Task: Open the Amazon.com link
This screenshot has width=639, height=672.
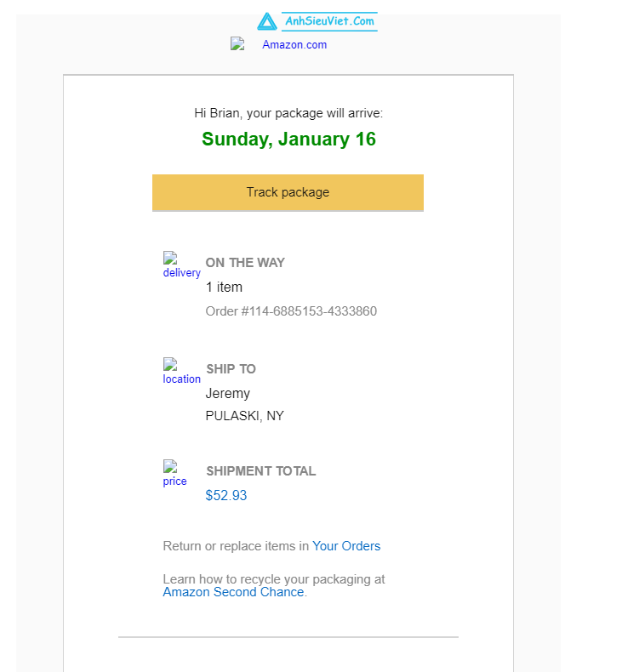Action: (x=294, y=44)
